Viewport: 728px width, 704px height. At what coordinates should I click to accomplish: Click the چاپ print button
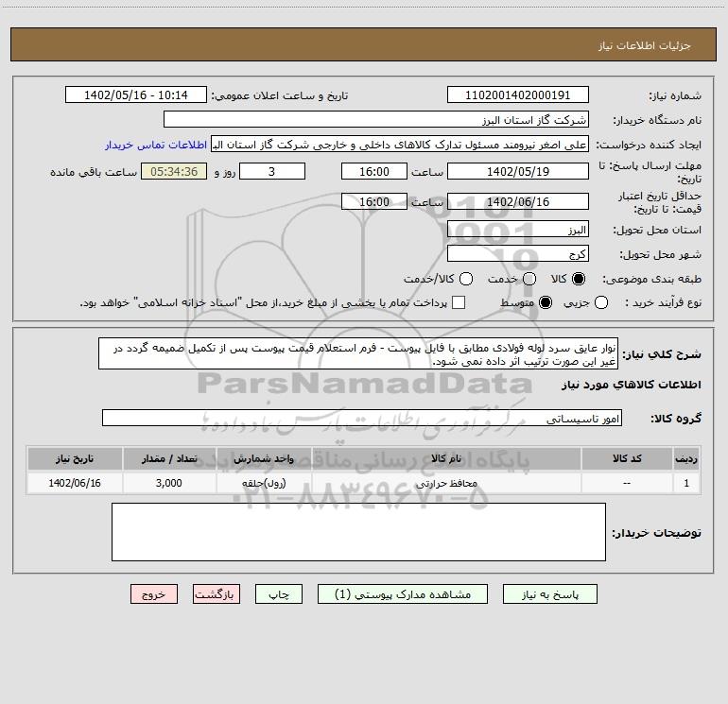(279, 594)
